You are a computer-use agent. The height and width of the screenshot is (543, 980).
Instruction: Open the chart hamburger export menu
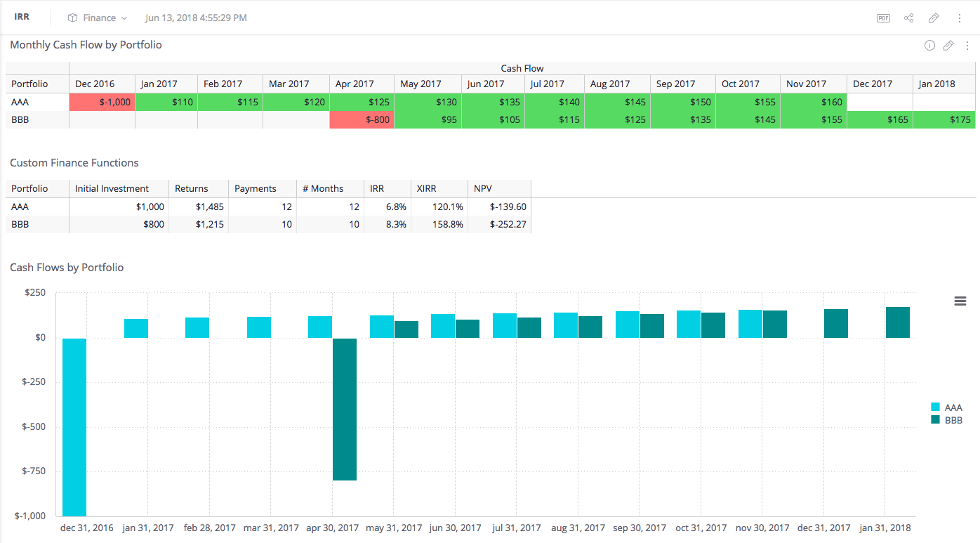point(960,301)
